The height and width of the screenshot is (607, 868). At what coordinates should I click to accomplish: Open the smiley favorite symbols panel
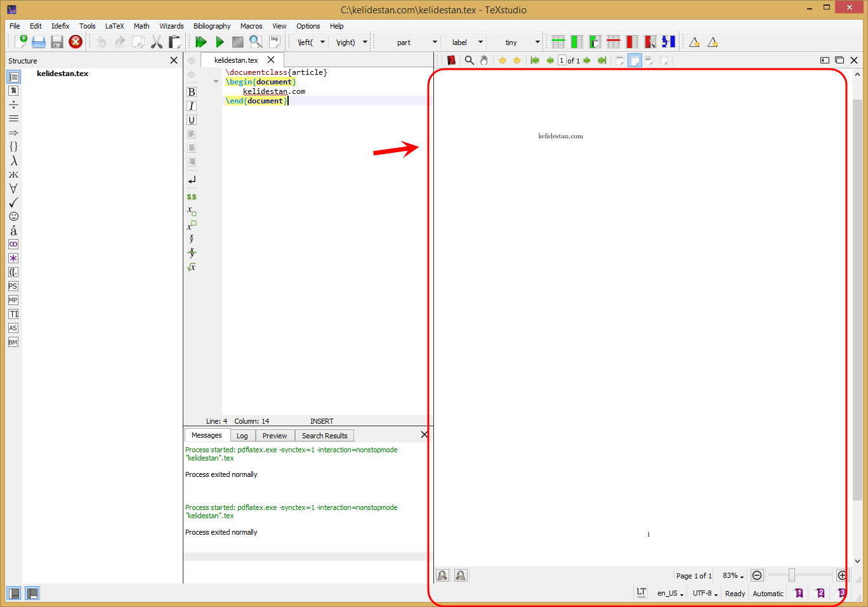tap(13, 216)
